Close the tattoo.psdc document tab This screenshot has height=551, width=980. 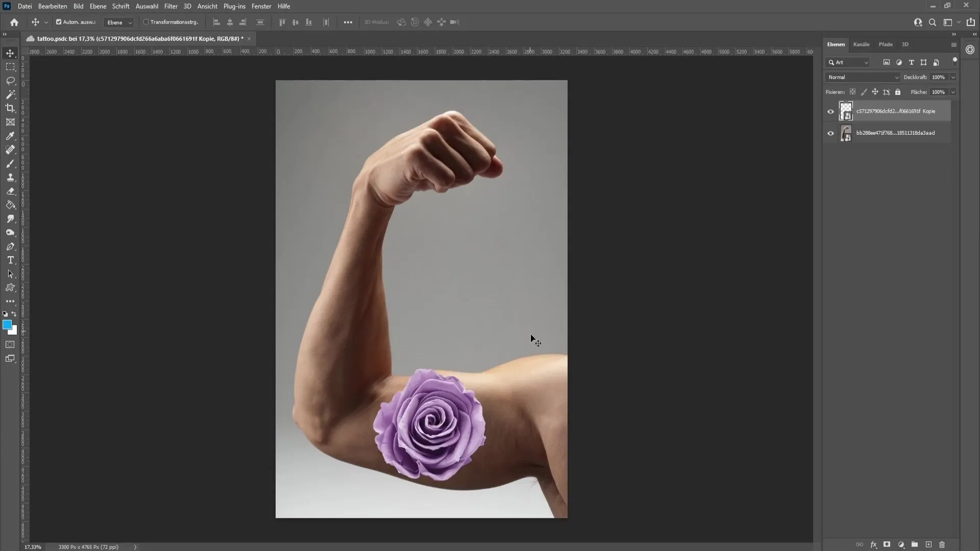(249, 39)
